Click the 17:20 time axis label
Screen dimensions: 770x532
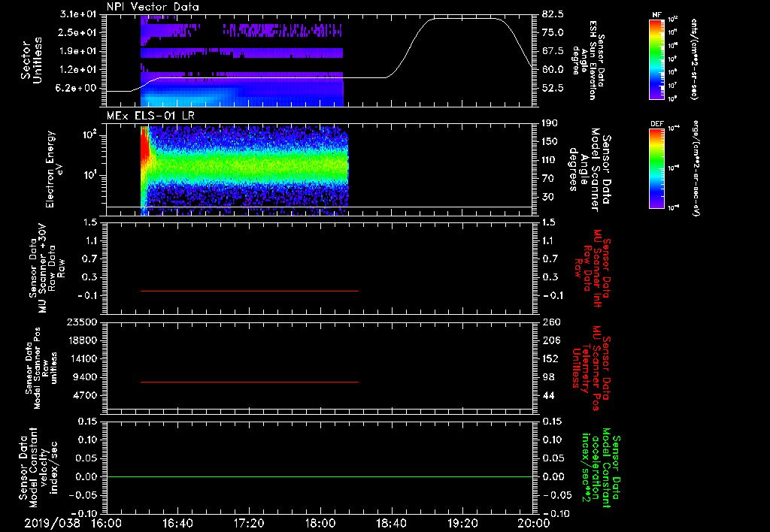click(249, 523)
